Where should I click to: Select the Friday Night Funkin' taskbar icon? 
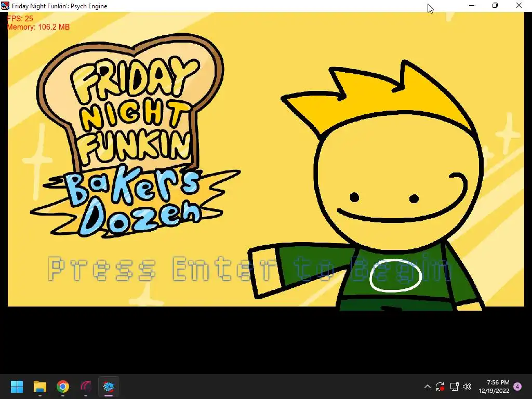[109, 387]
